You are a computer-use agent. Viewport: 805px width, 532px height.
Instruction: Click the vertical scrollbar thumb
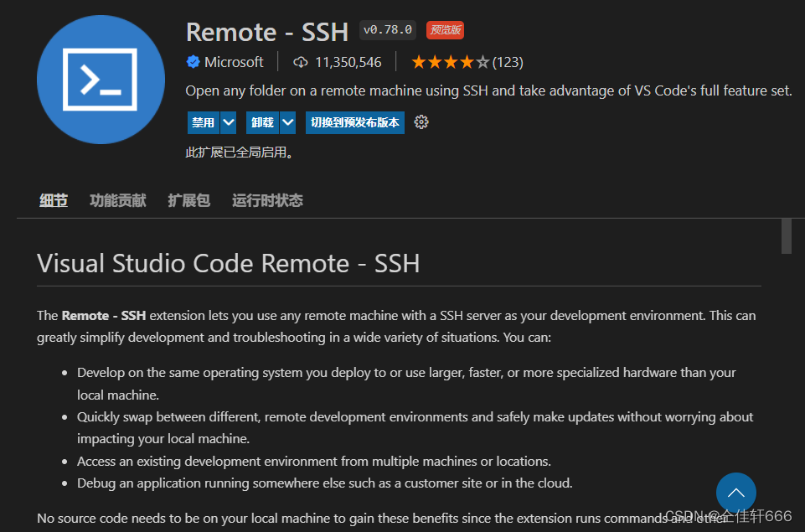coord(786,236)
